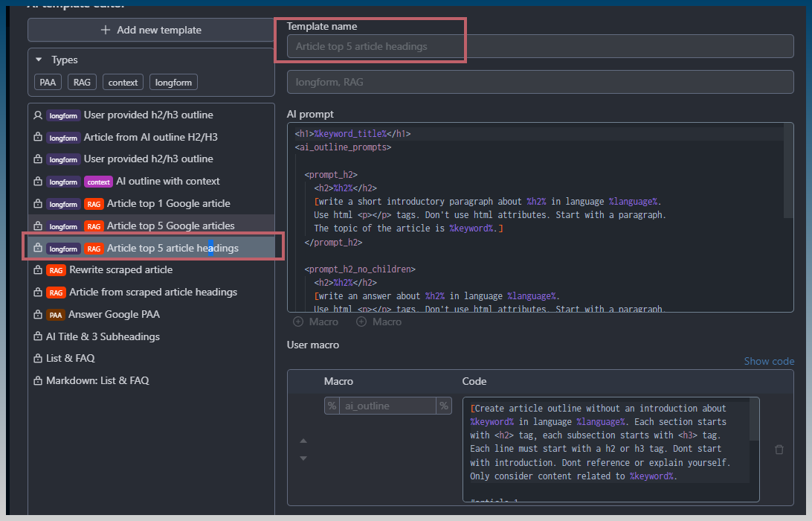Collapse the Types section triangle
The height and width of the screenshot is (521, 812).
pos(39,60)
